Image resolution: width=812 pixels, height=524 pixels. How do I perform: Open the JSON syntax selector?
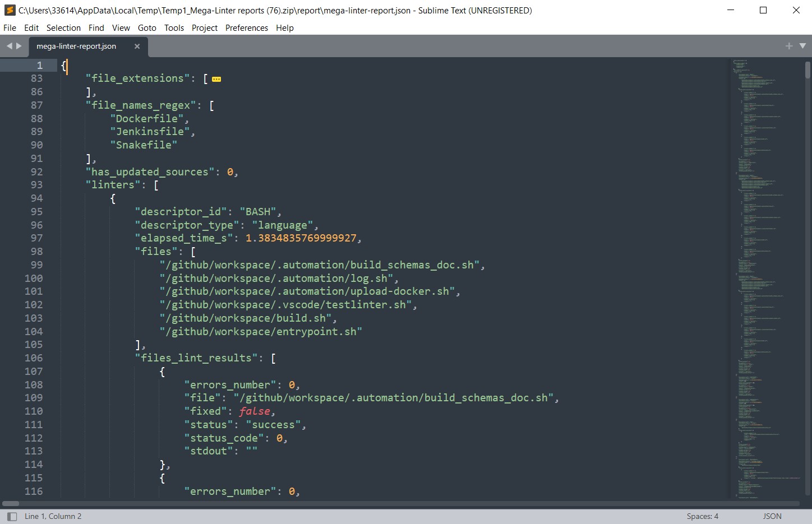[772, 516]
